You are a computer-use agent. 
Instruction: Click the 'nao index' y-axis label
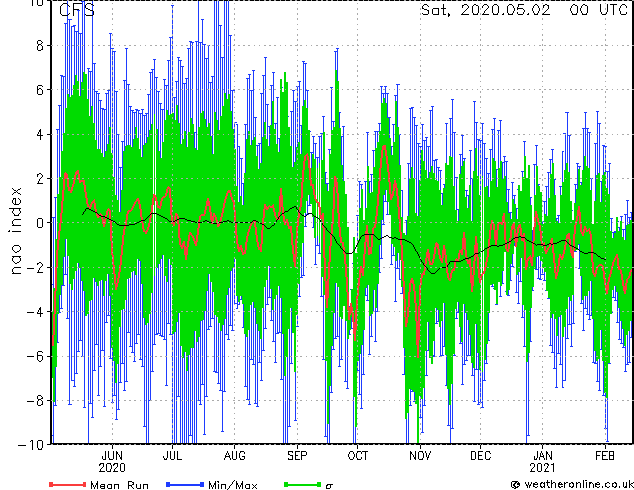tap(15, 231)
